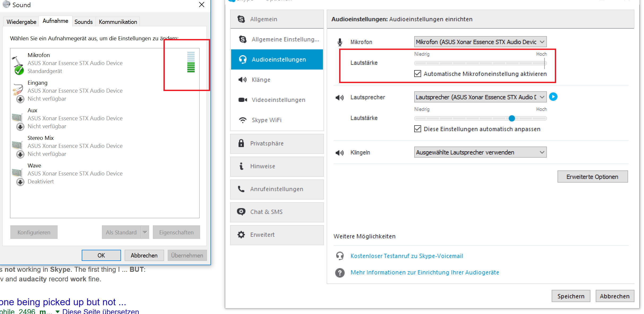Click the gear icon for Erweitert
Screen dimensions: 644x314
[x=241, y=235]
